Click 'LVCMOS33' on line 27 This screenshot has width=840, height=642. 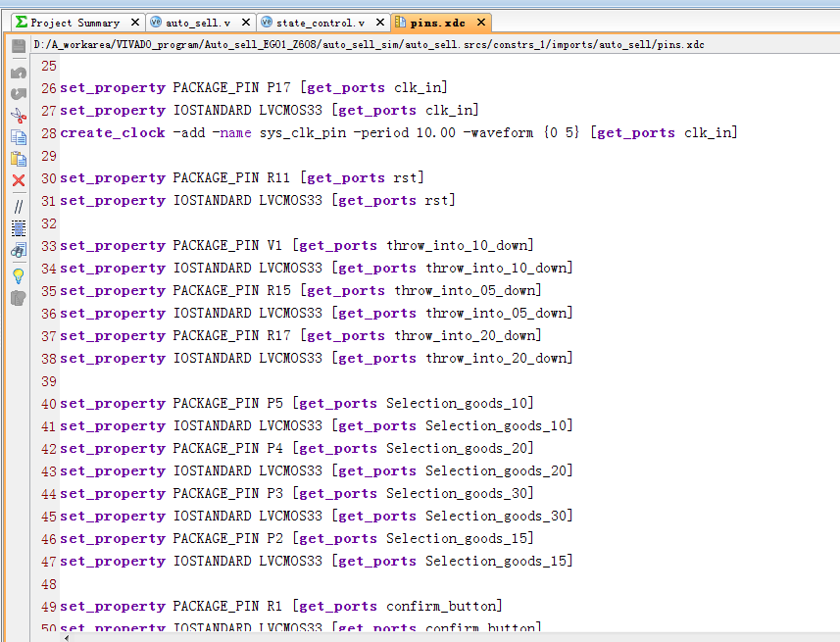291,110
